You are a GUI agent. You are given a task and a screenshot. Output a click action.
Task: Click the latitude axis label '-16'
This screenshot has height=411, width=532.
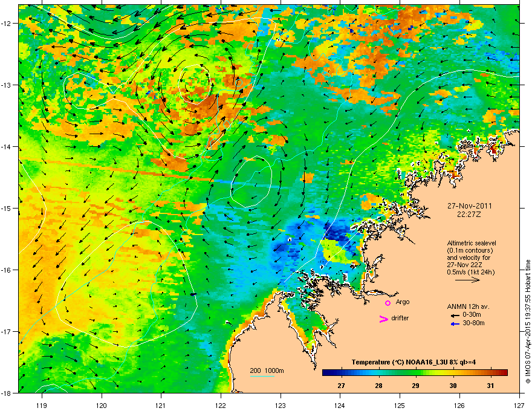click(x=7, y=270)
